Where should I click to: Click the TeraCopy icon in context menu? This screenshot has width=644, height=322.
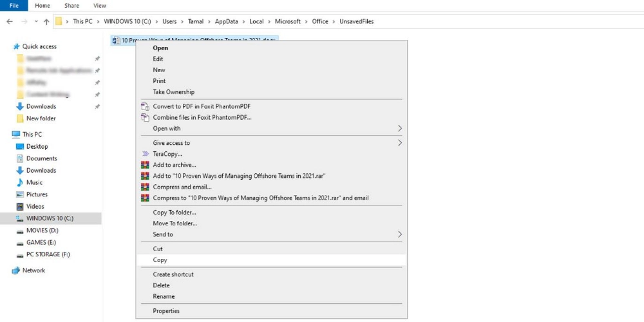[145, 154]
